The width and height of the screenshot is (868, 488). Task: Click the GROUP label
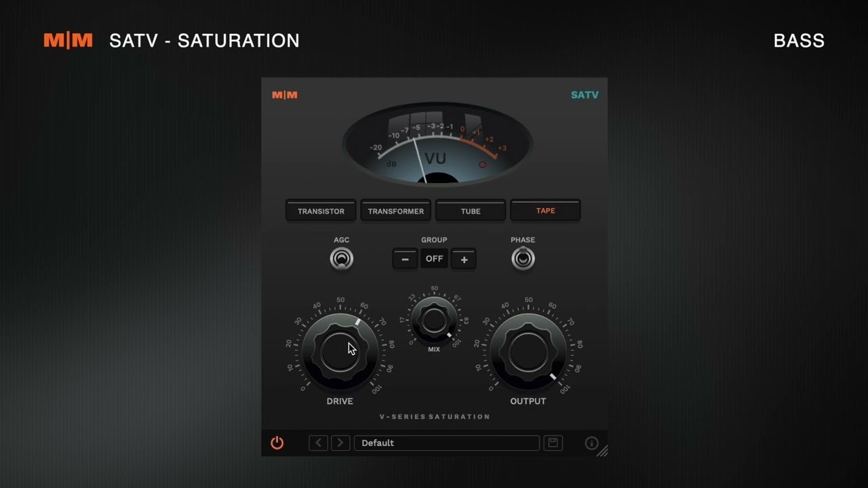[x=434, y=240]
